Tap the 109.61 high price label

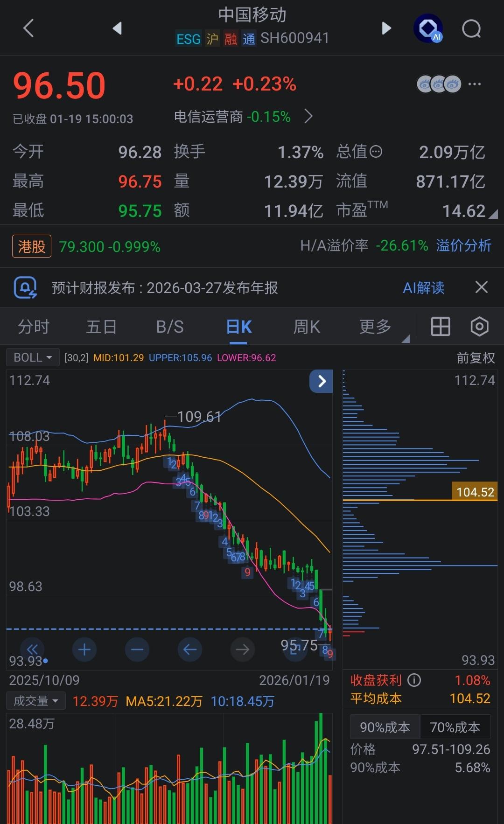point(199,416)
